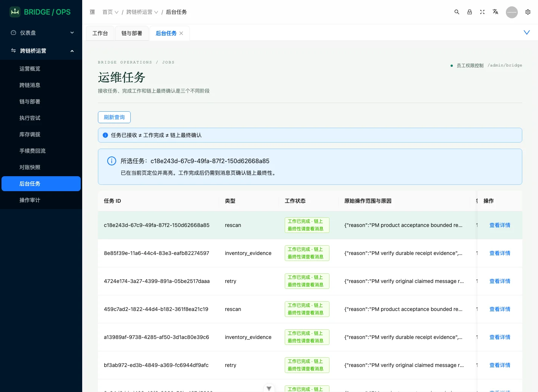Go to 链与部署 in the sidebar
The image size is (538, 392).
pos(41,102)
